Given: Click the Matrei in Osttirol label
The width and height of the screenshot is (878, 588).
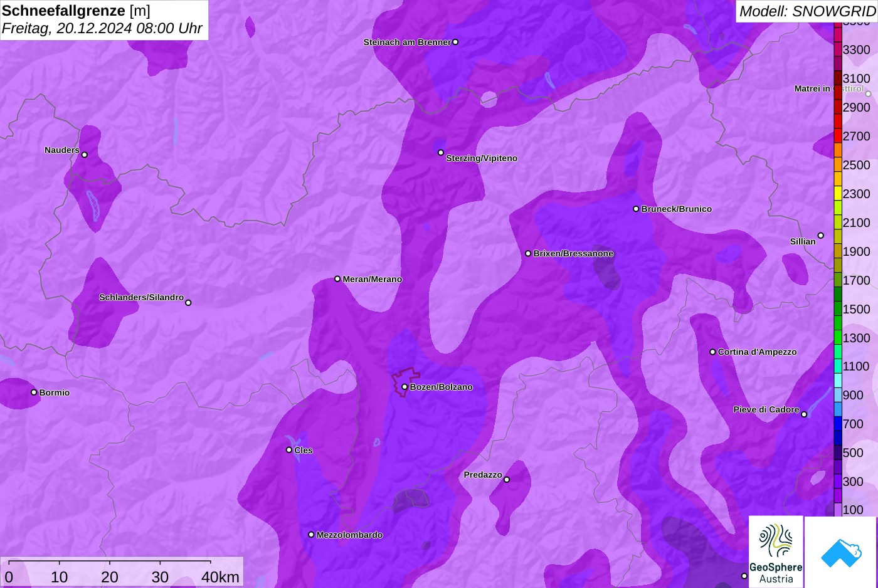Looking at the screenshot, I should click(x=829, y=89).
